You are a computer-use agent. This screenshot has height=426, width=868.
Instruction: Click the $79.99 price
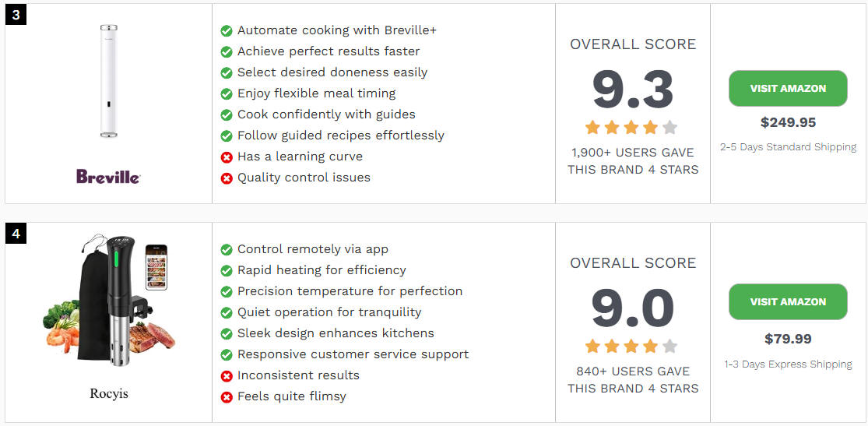788,339
